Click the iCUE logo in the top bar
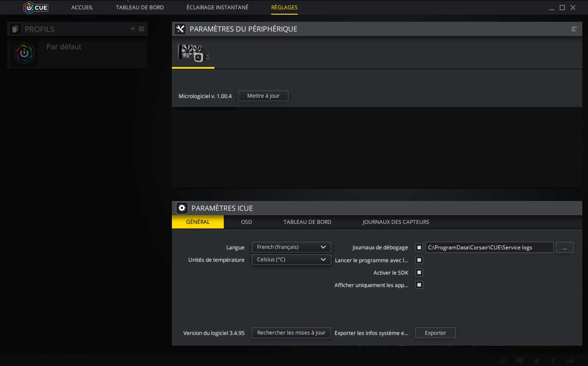 (36, 8)
